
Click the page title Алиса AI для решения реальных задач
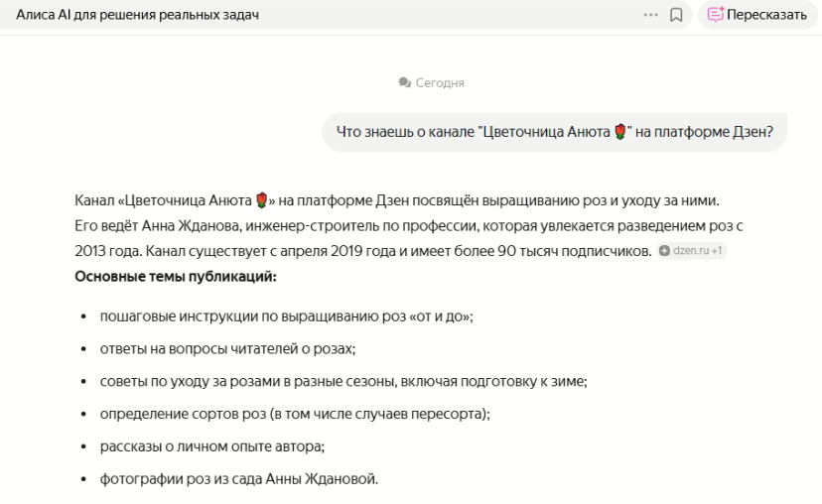tap(137, 15)
